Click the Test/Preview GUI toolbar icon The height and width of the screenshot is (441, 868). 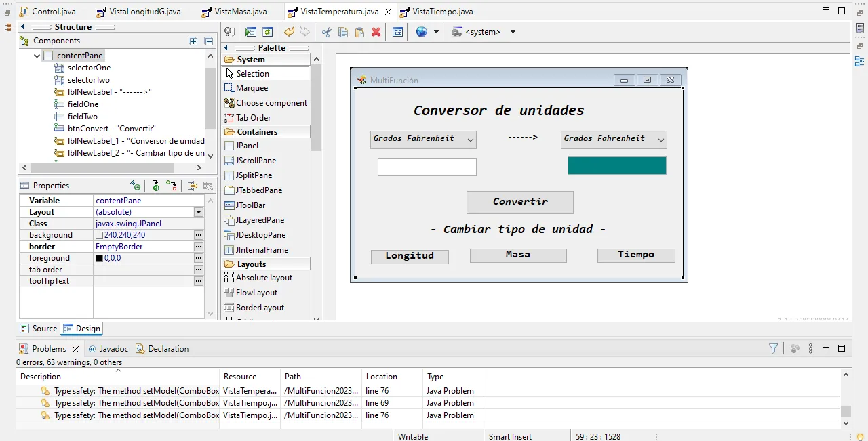tap(251, 32)
